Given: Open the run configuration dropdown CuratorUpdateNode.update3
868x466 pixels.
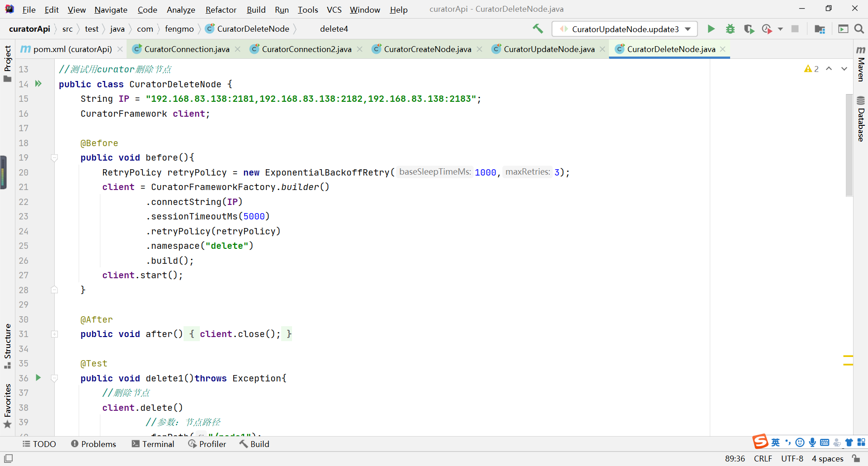Looking at the screenshot, I should pos(624,29).
